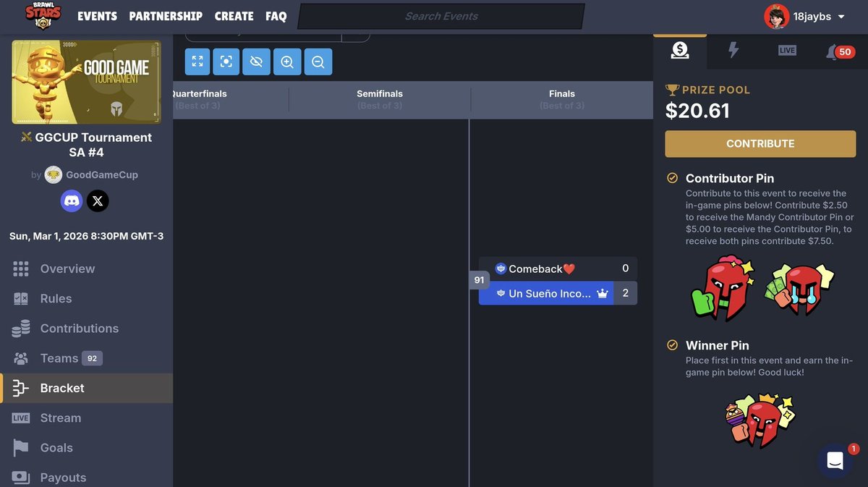The width and height of the screenshot is (868, 487).
Task: Open the EVENTS menu
Action: [x=97, y=16]
